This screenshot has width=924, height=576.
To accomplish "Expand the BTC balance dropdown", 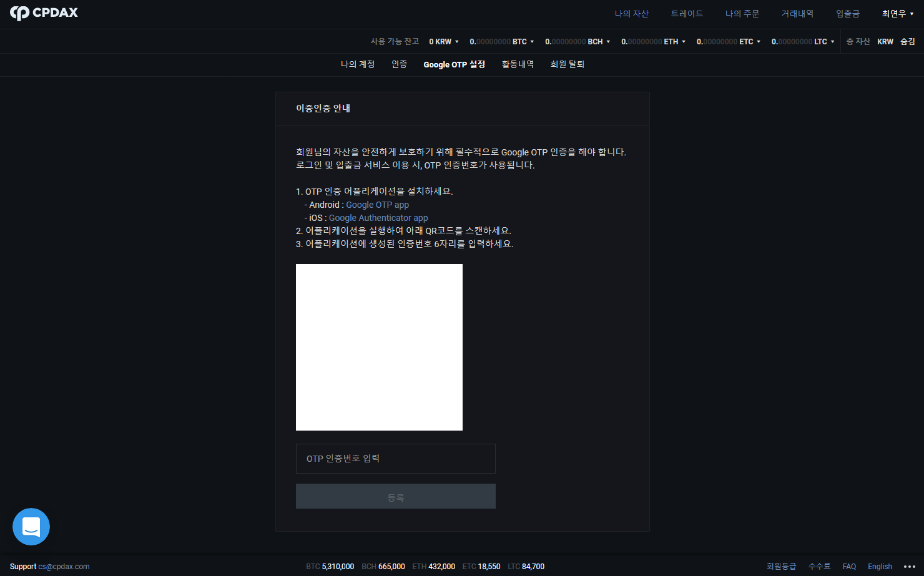I will pyautogui.click(x=502, y=42).
